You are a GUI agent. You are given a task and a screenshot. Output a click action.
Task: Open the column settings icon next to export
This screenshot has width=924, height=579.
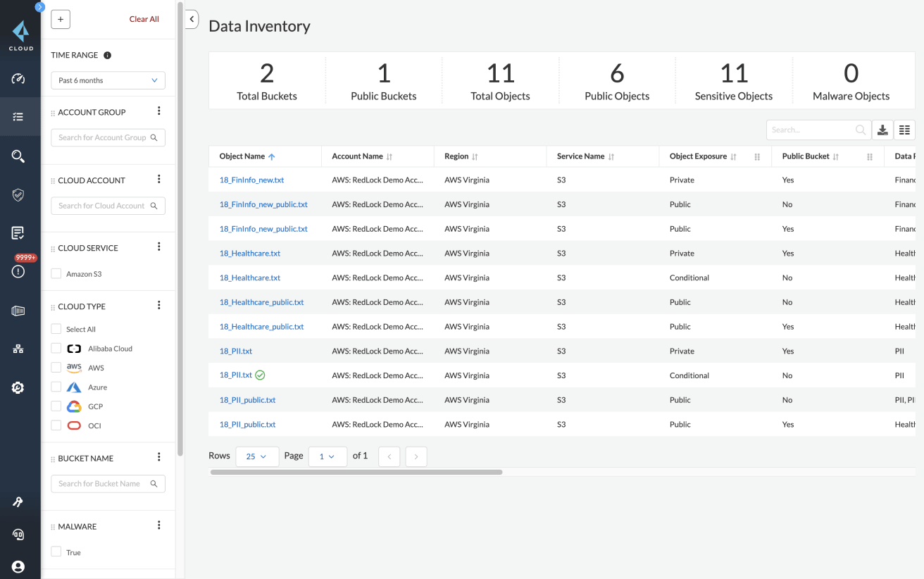(x=904, y=130)
